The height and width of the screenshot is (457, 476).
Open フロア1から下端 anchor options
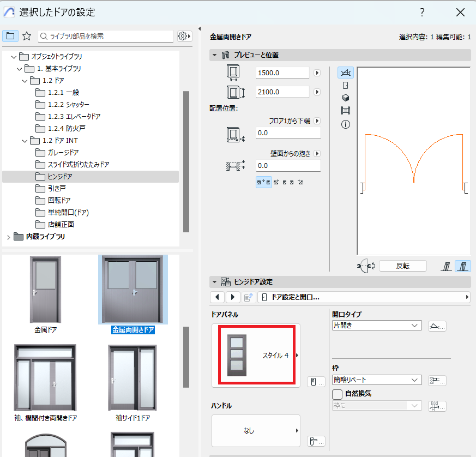[317, 121]
